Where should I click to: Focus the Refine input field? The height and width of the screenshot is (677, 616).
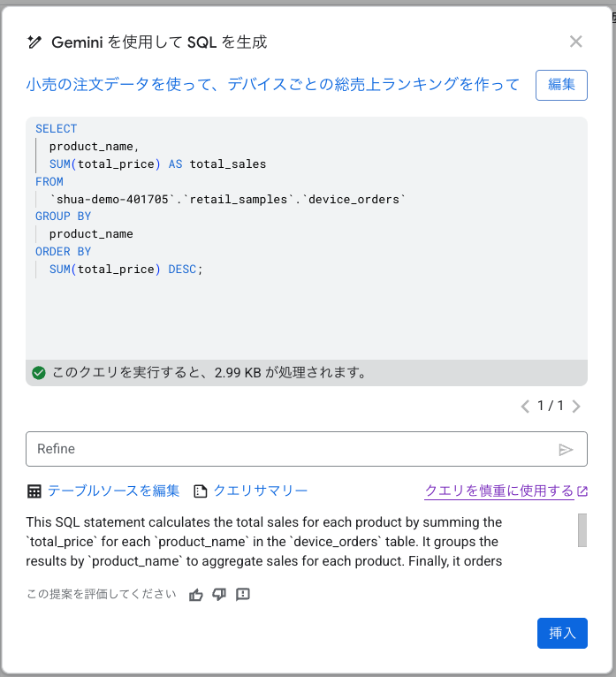[307, 449]
